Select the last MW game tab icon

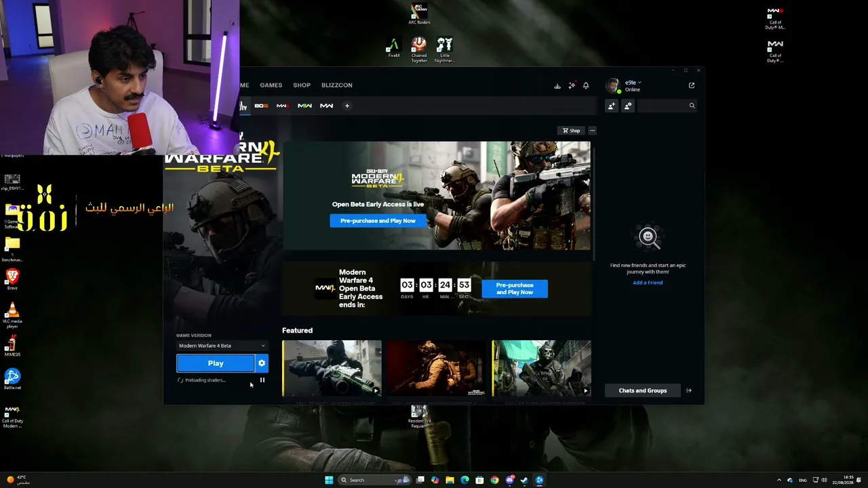(326, 106)
